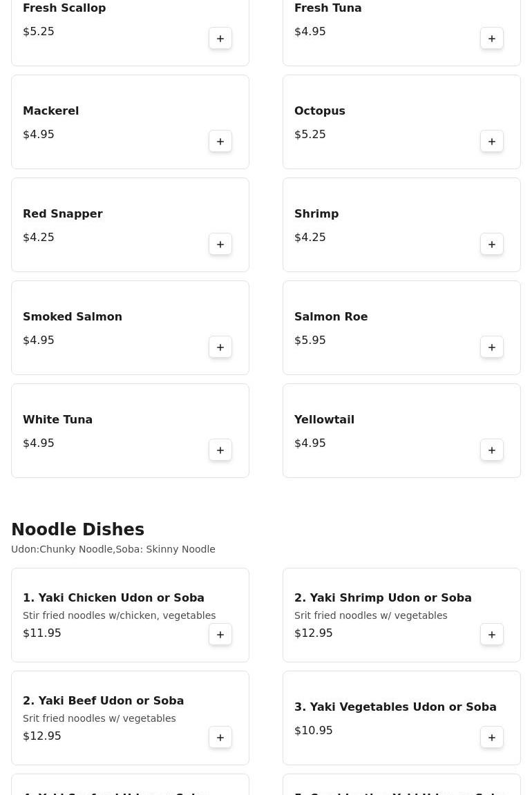
Task: Click Yellowtail plus button
Action: tap(491, 450)
